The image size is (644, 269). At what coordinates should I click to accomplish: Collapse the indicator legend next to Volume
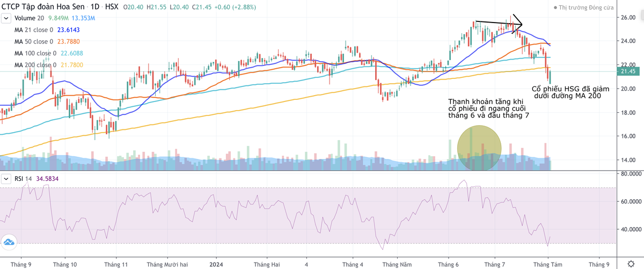tap(6, 18)
